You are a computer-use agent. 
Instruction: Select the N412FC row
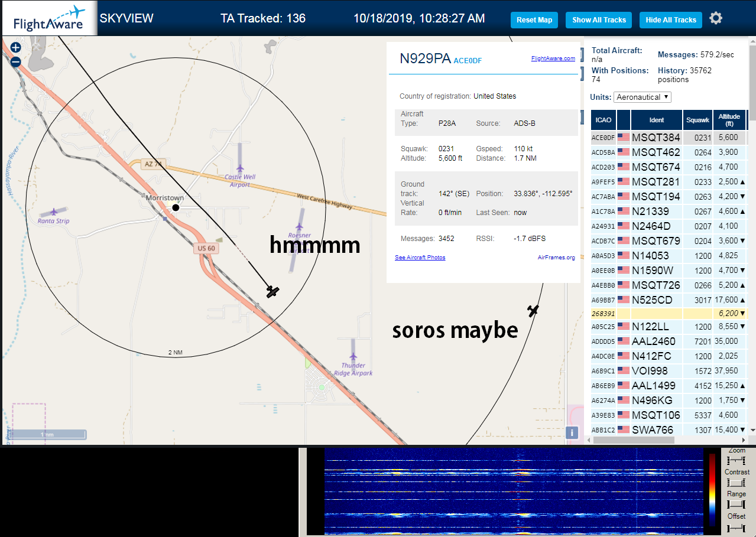click(669, 356)
